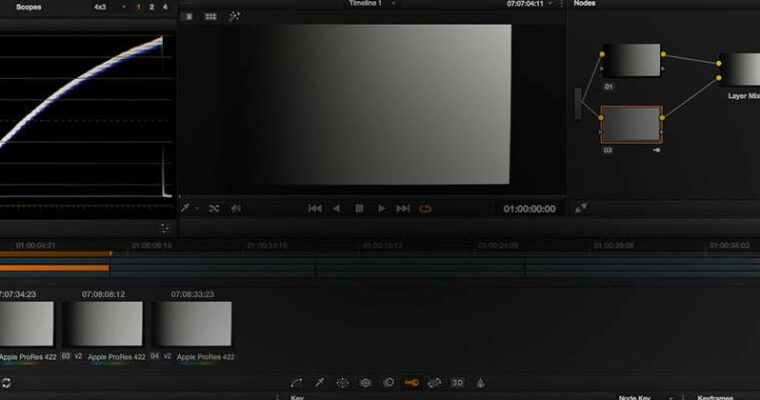Enable the highlight magic wand icon
This screenshot has height=400, width=760.
[x=234, y=16]
